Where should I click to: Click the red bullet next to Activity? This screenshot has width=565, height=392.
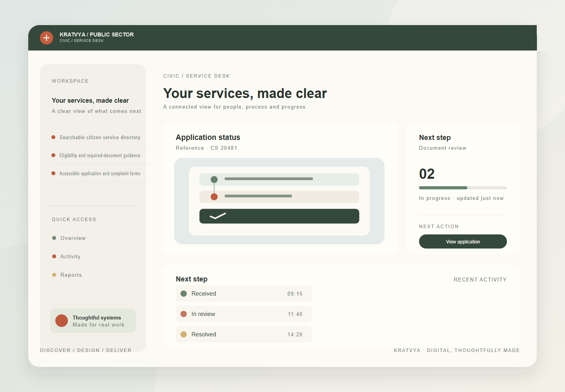click(x=54, y=256)
